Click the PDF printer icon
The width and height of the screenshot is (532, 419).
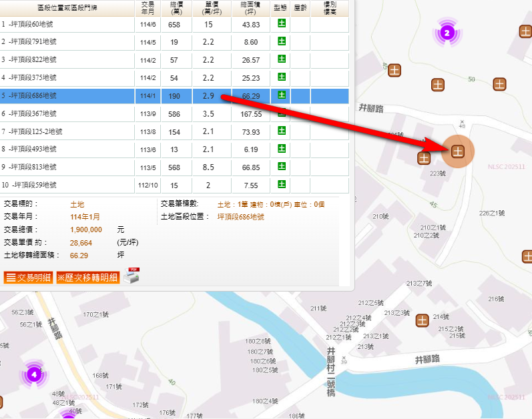[x=131, y=275]
